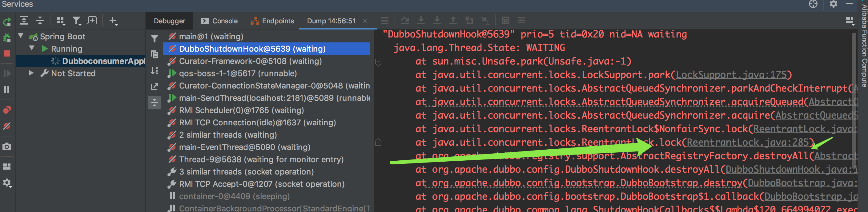
Task: Open the Endpoints tab
Action: click(x=272, y=21)
